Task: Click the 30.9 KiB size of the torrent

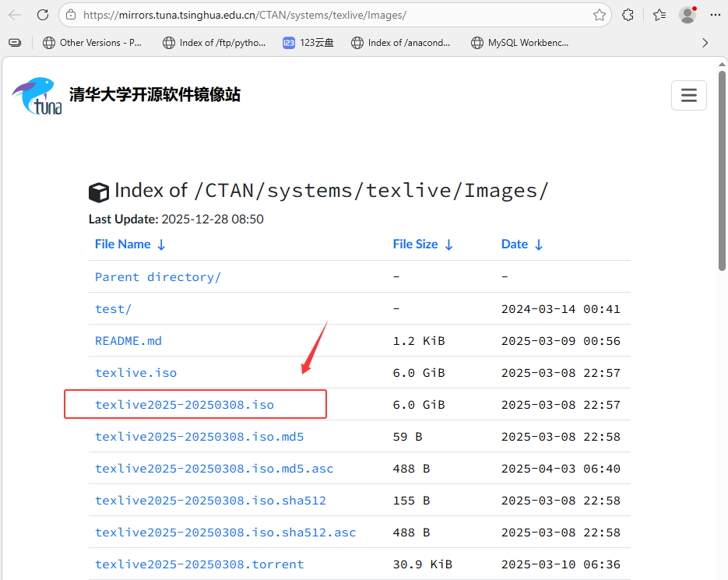Action: [x=423, y=564]
